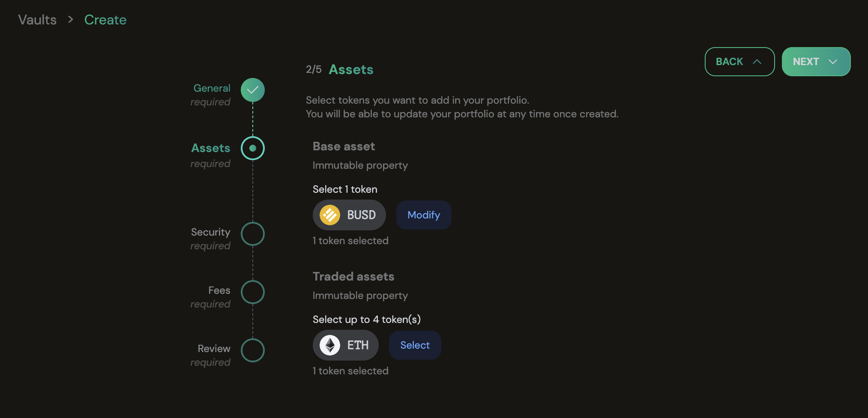Click the General step checkmark icon
This screenshot has width=868, height=418.
click(253, 90)
